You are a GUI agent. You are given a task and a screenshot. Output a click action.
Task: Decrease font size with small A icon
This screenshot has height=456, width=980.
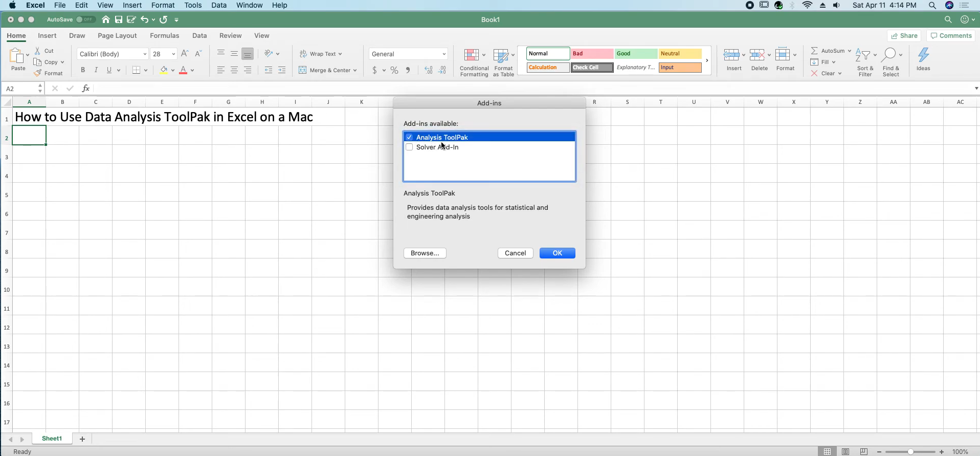pos(198,54)
